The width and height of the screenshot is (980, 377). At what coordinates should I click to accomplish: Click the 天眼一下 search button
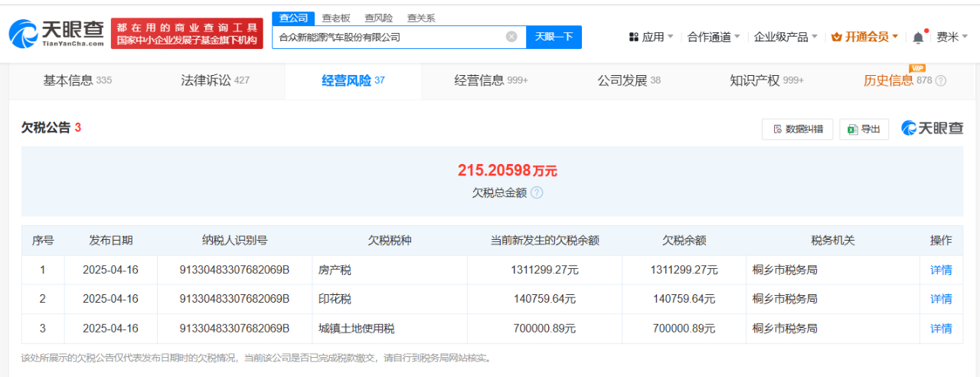tap(554, 37)
